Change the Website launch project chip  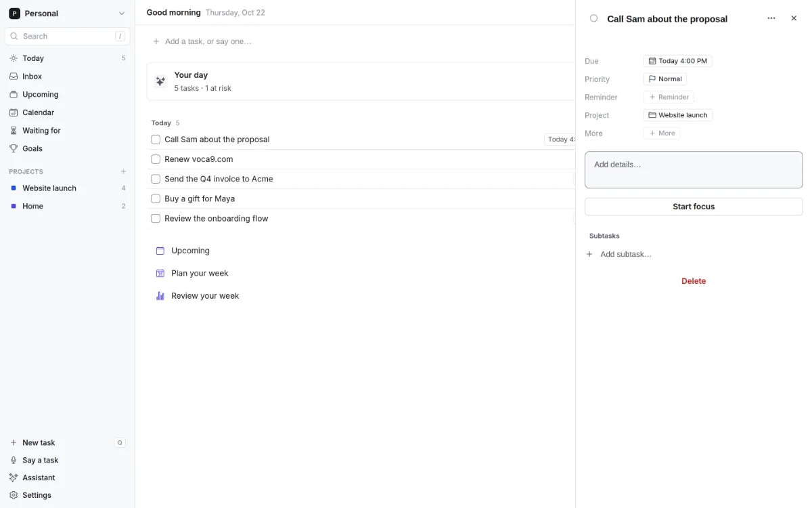click(678, 115)
